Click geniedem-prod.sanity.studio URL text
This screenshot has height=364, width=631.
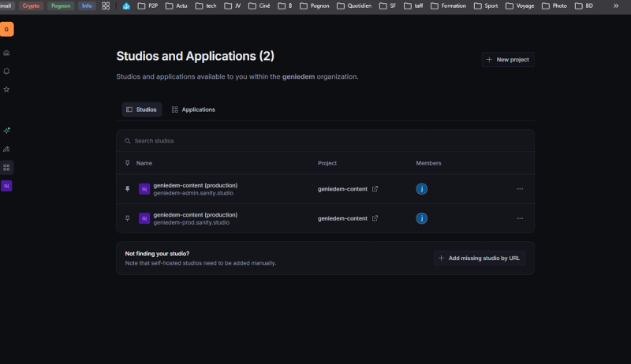191,223
